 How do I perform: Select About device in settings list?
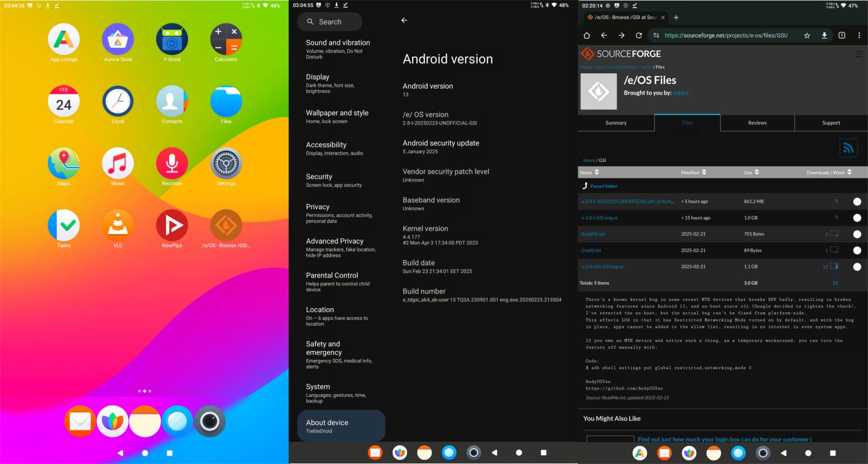[x=341, y=426]
